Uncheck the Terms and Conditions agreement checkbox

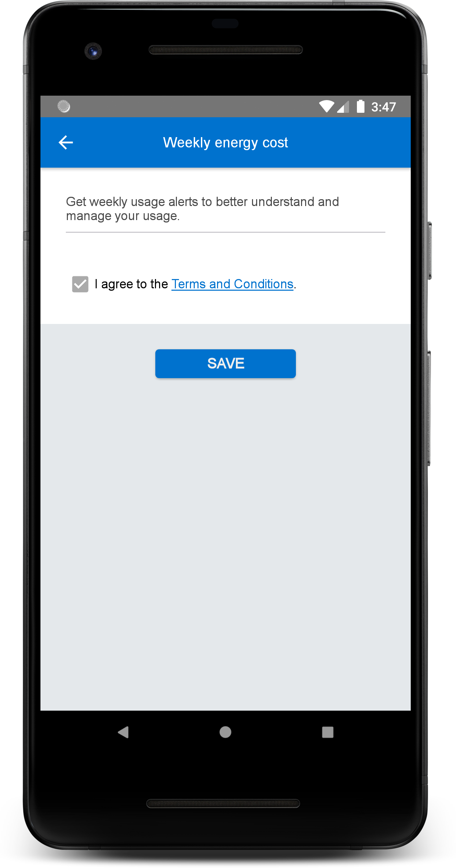click(x=80, y=284)
